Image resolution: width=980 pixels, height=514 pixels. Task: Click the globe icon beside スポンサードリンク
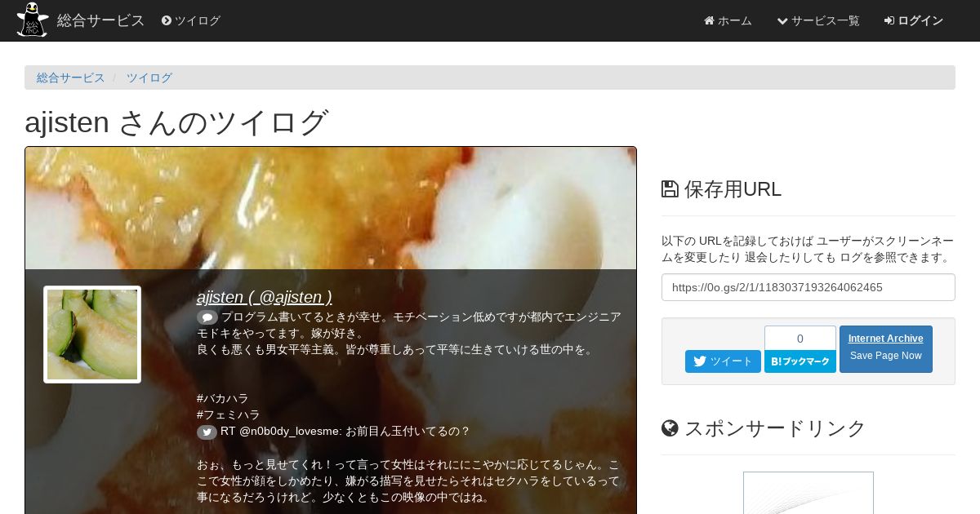[670, 428]
